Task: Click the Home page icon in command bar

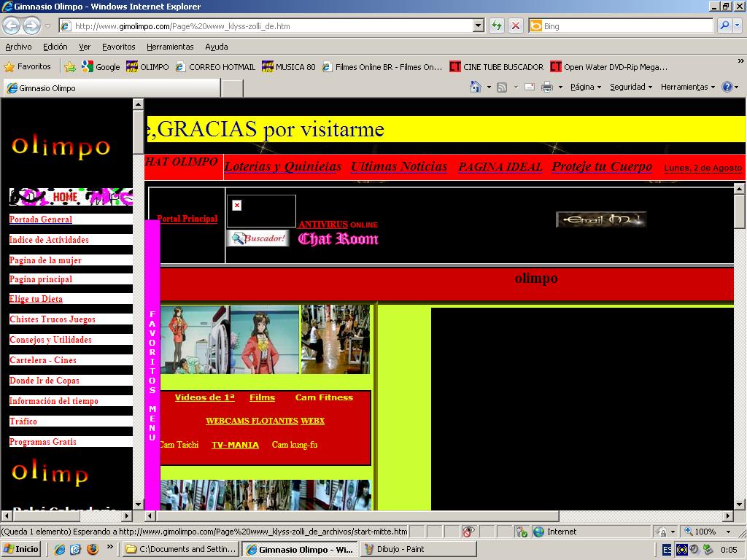Action: click(x=476, y=87)
